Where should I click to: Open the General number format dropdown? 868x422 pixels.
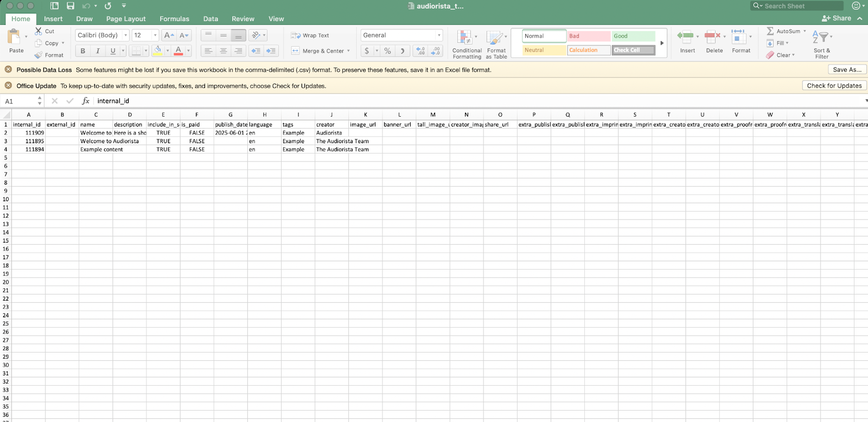pos(439,35)
